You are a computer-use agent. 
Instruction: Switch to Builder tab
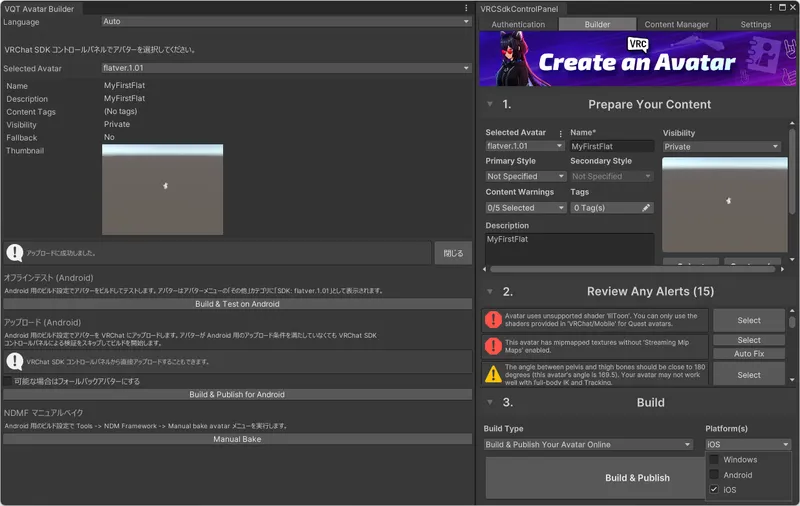[x=597, y=24]
